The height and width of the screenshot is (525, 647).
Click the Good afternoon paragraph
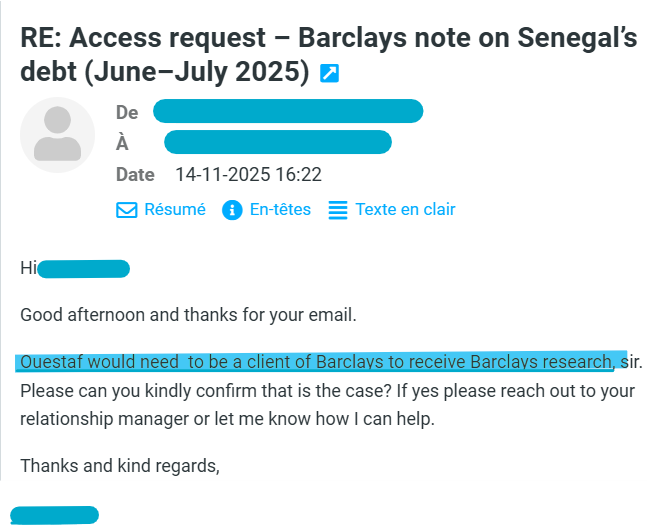tap(188, 315)
